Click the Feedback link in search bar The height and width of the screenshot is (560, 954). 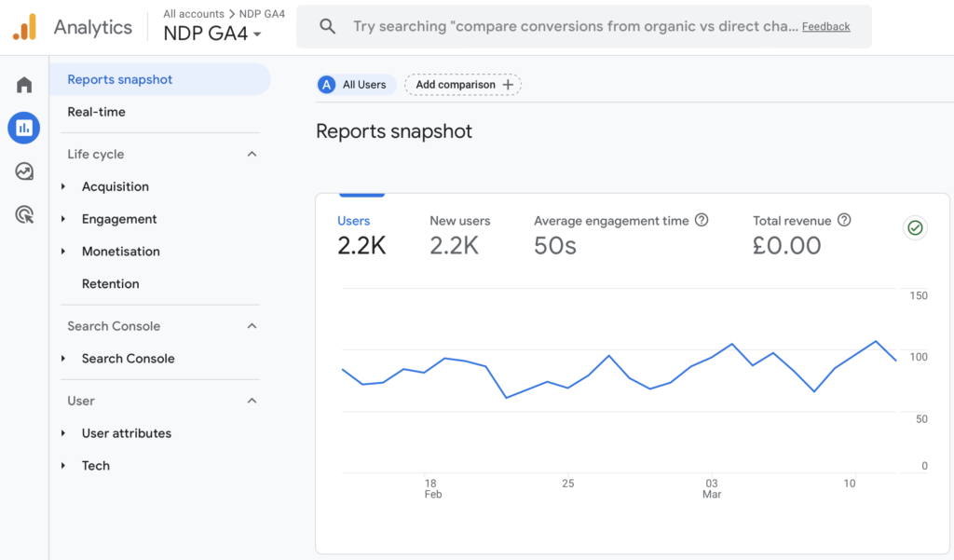coord(825,27)
